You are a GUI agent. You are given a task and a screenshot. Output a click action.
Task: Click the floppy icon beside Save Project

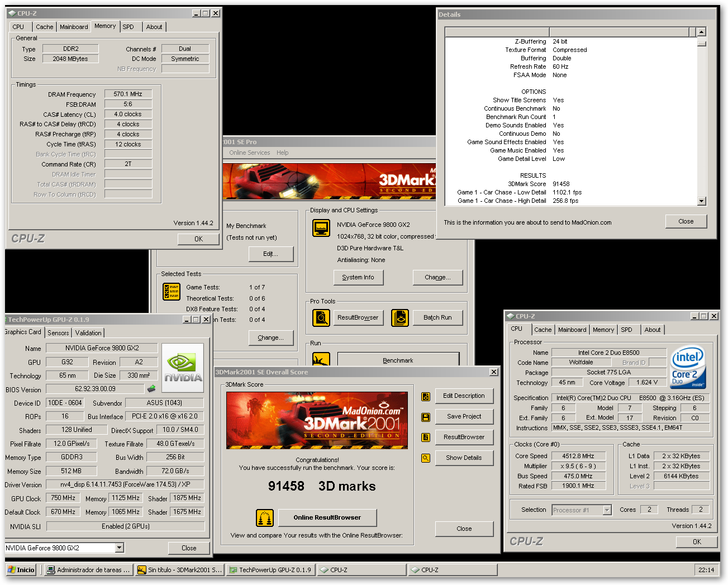(426, 417)
